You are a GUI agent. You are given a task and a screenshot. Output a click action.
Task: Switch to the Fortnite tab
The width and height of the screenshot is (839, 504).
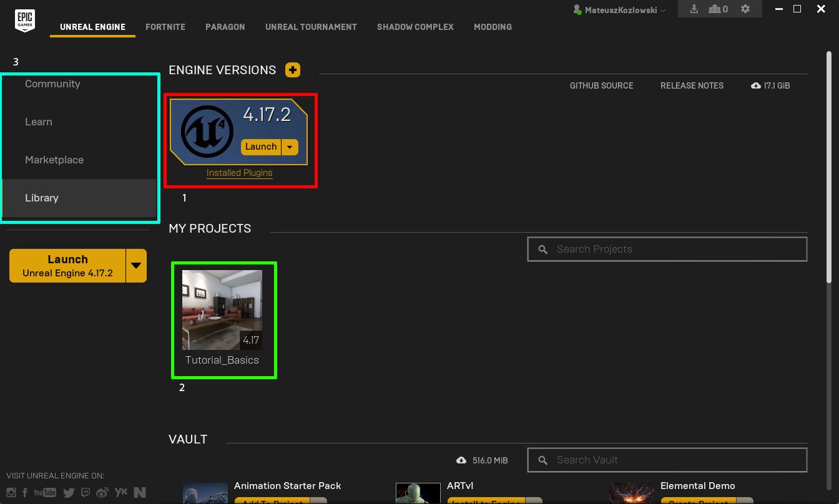pyautogui.click(x=165, y=27)
